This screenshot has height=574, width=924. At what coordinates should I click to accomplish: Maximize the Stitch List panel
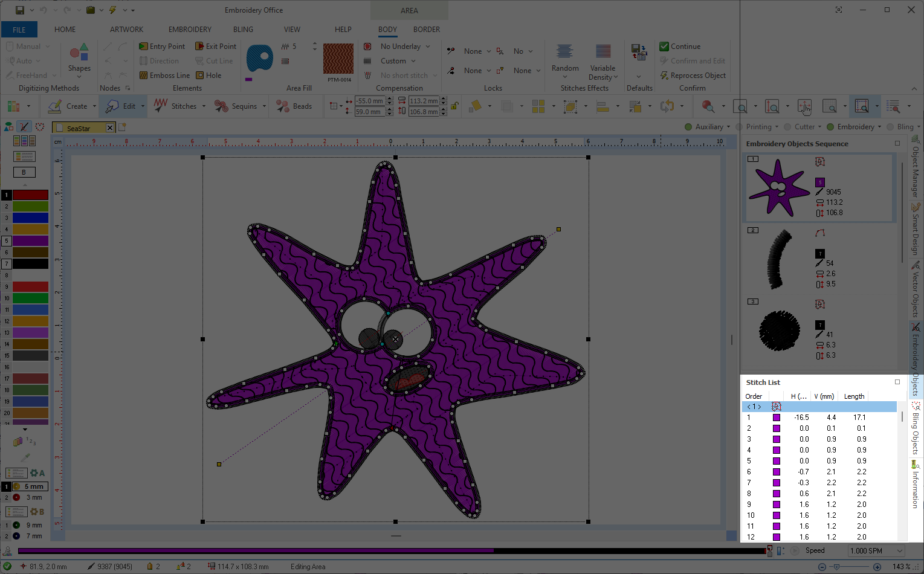(x=897, y=382)
